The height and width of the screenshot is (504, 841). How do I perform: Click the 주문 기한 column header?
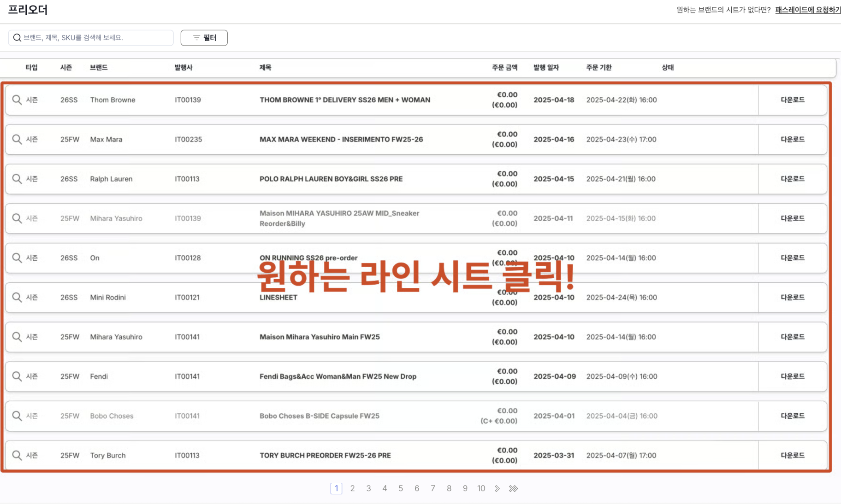coord(598,68)
